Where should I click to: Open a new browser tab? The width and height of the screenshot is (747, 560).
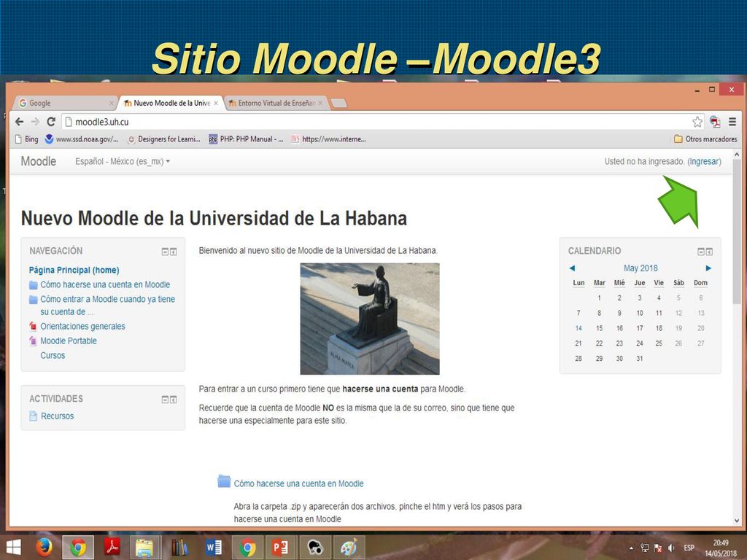[x=338, y=103]
